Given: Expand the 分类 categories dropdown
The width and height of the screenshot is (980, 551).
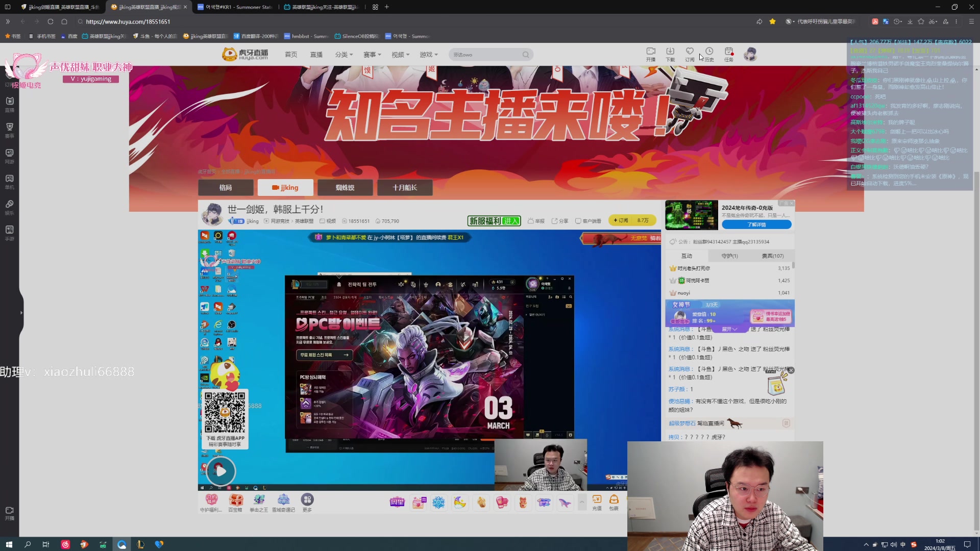Looking at the screenshot, I should coord(344,55).
